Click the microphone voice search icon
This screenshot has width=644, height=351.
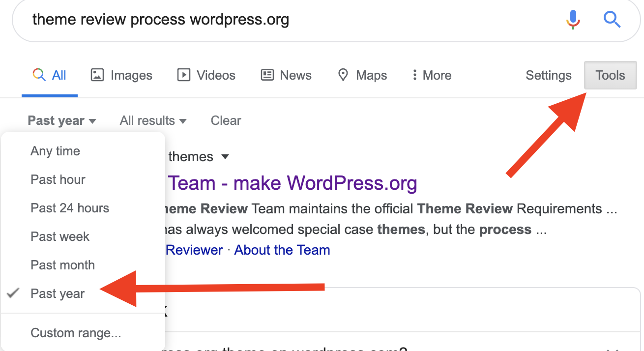(x=573, y=20)
